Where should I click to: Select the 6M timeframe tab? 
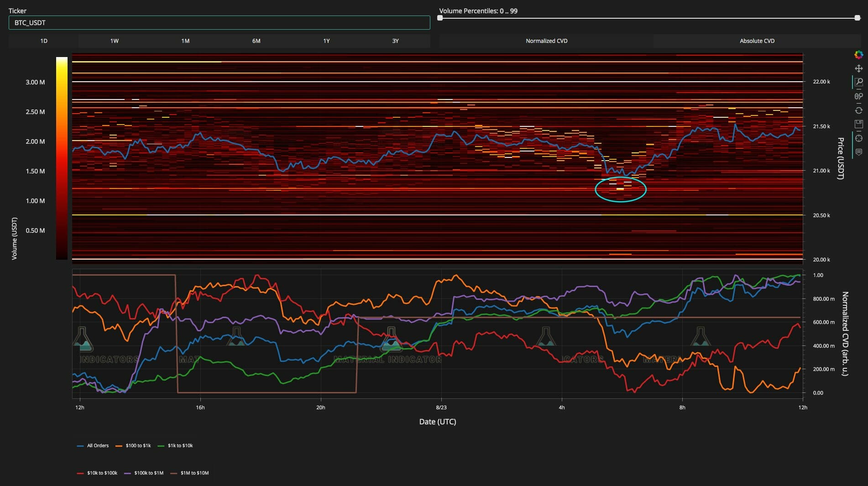pos(256,41)
